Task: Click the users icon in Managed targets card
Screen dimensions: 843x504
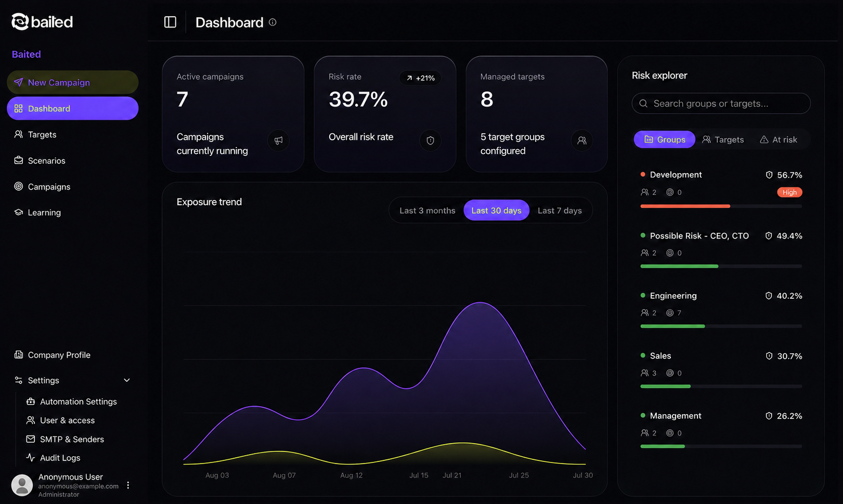Action: pyautogui.click(x=582, y=140)
